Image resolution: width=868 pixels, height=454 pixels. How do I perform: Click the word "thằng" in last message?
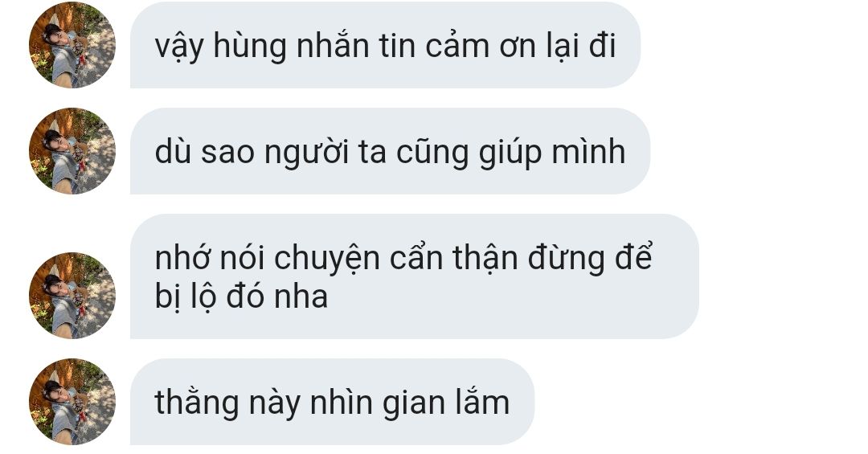click(197, 403)
